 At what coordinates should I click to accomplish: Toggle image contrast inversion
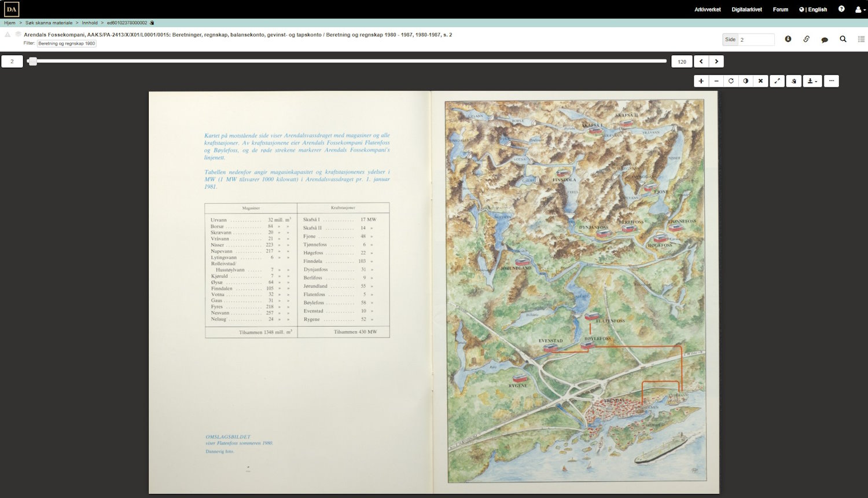click(x=746, y=81)
